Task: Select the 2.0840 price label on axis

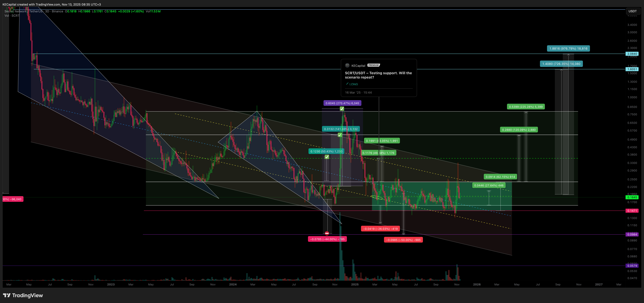Action: point(632,54)
